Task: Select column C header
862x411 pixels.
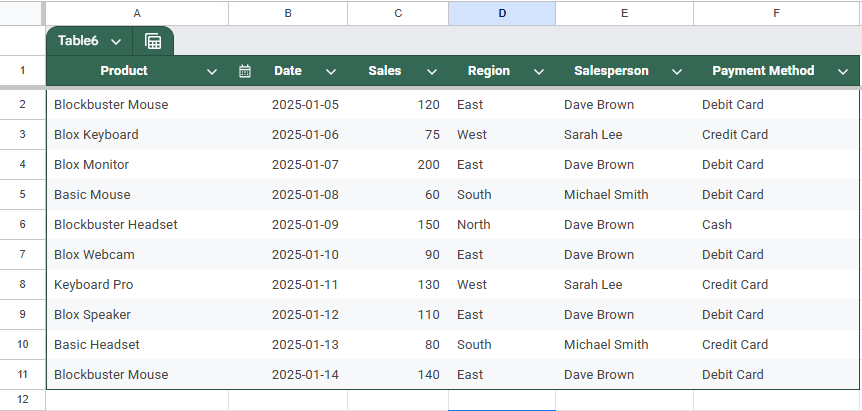Action: coord(398,13)
